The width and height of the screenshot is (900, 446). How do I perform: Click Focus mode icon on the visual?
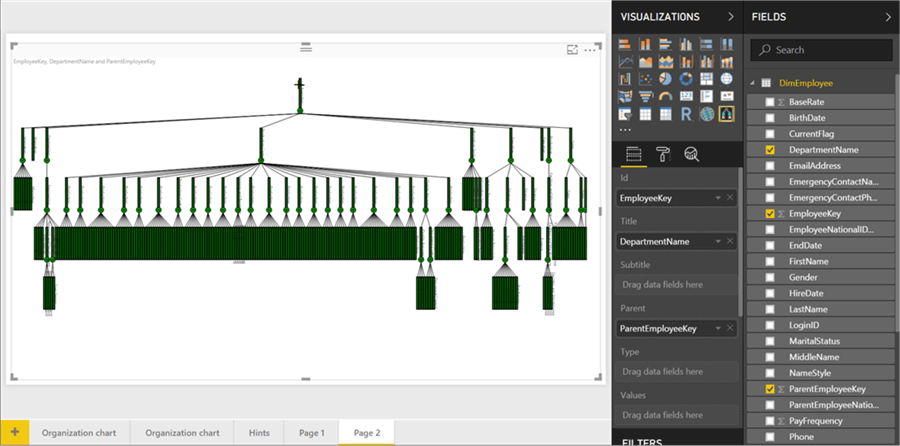573,49
